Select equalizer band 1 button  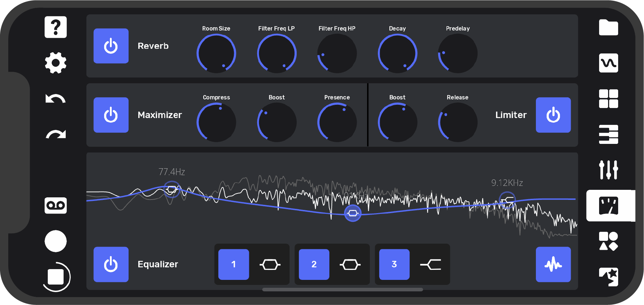(x=233, y=264)
